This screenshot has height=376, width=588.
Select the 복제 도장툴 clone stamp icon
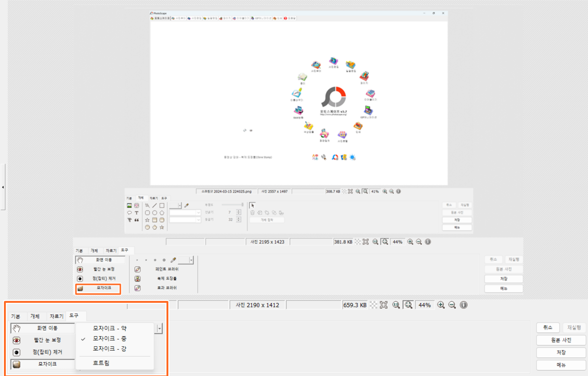137,278
